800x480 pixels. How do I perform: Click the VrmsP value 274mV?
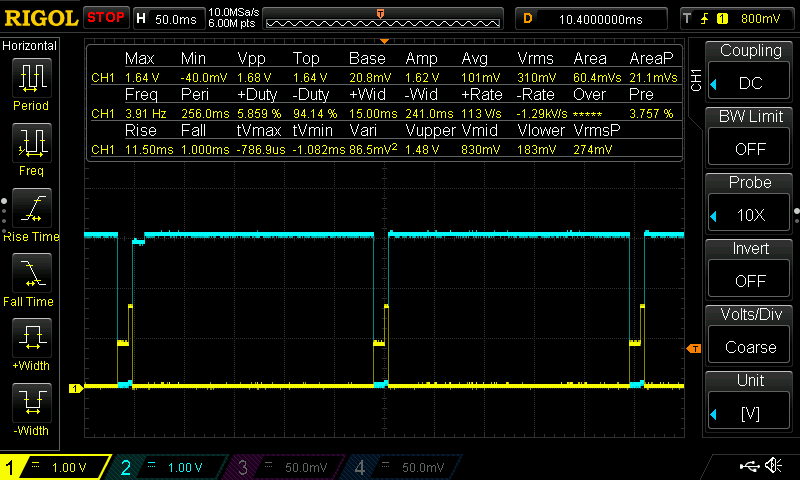[x=592, y=149]
